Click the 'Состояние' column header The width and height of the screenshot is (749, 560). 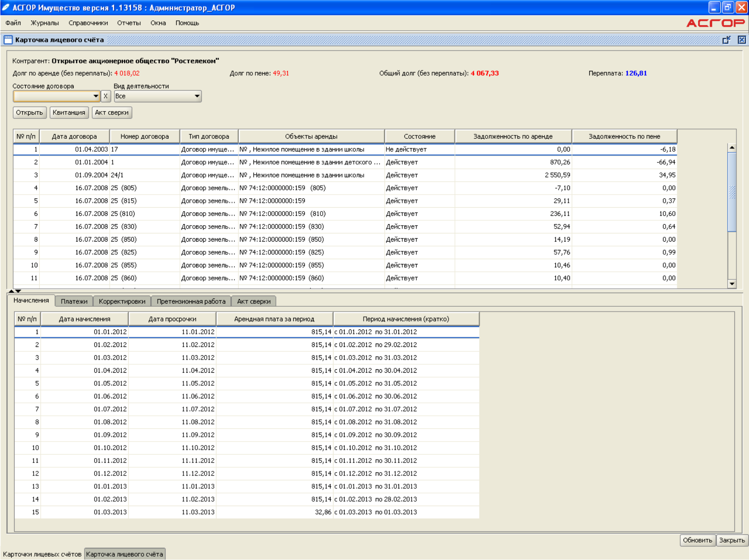[419, 136]
